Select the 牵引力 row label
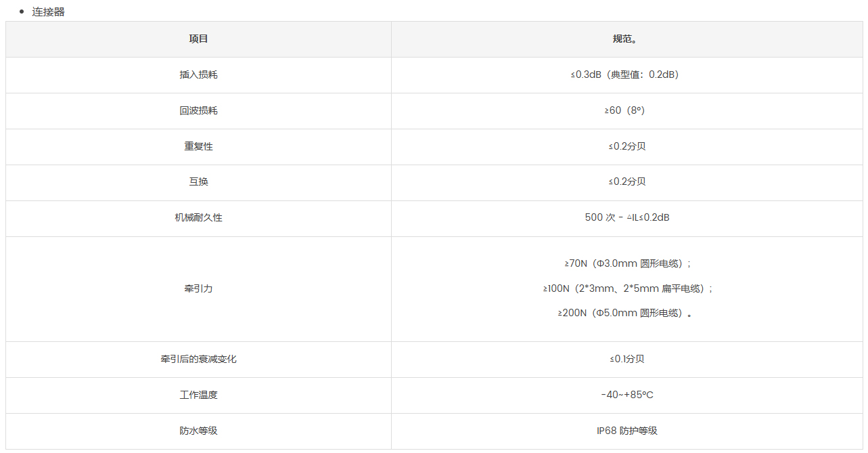This screenshot has width=868, height=453. (x=198, y=289)
